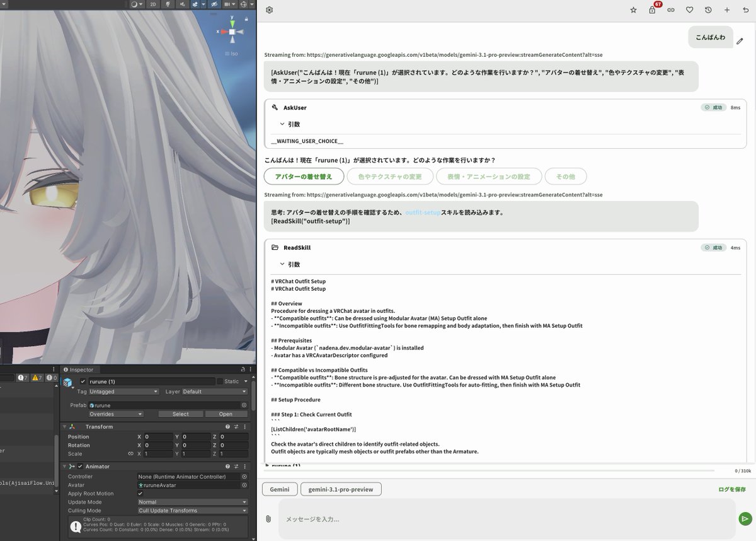Viewport: 756px width, 541px height.
Task: Open Animator component presets icon
Action: (x=236, y=467)
